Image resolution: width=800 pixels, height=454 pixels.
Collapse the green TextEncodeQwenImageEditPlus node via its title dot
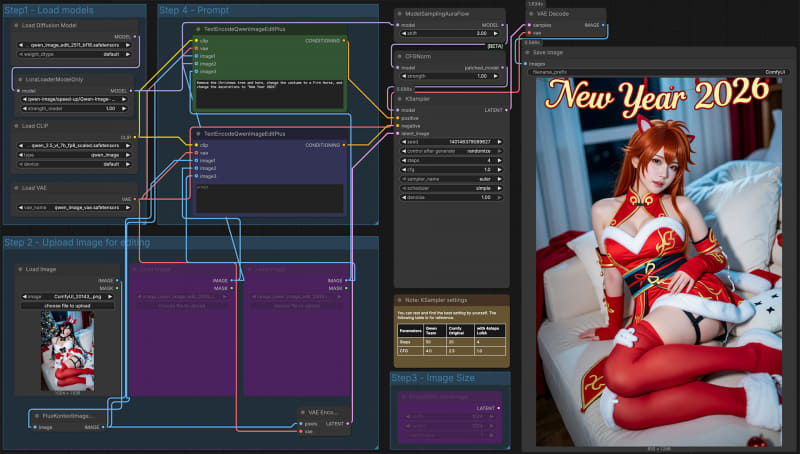198,29
